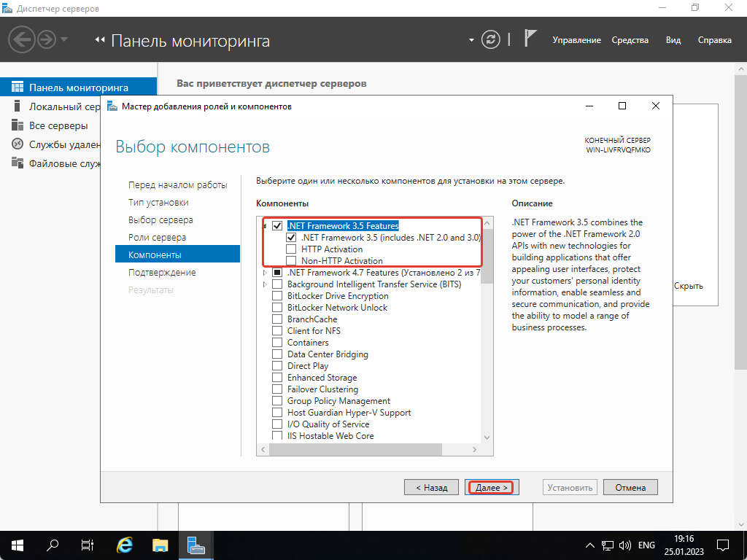Expand the .NET Framework 4.7 Features node
This screenshot has height=560, width=747.
[x=265, y=273]
